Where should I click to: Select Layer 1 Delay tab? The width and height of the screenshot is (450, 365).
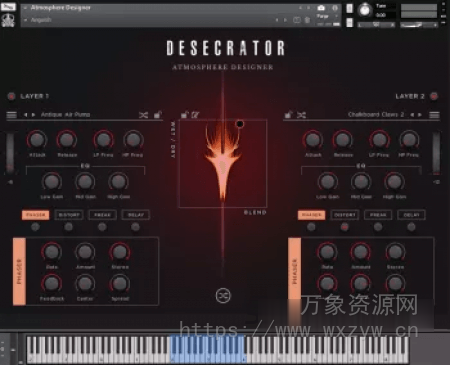[x=136, y=215]
